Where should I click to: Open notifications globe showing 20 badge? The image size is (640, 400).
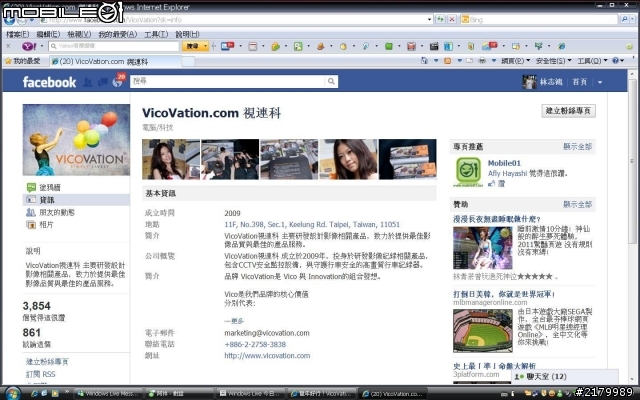[118, 81]
